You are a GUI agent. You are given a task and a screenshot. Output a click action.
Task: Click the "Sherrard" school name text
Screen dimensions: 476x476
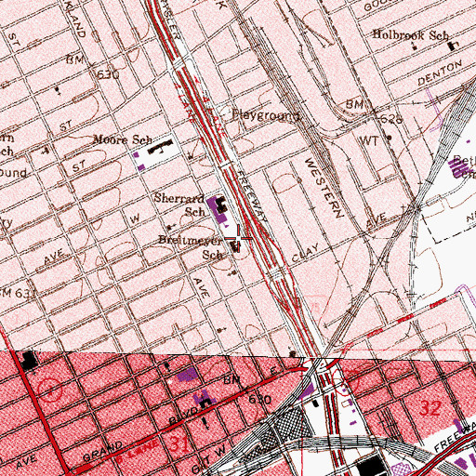(x=179, y=198)
